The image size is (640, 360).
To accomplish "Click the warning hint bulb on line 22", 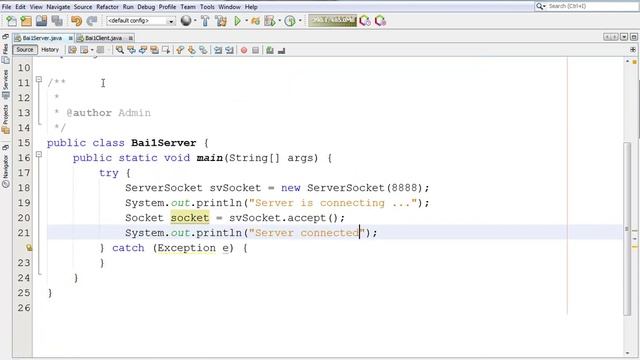I will [x=29, y=248].
